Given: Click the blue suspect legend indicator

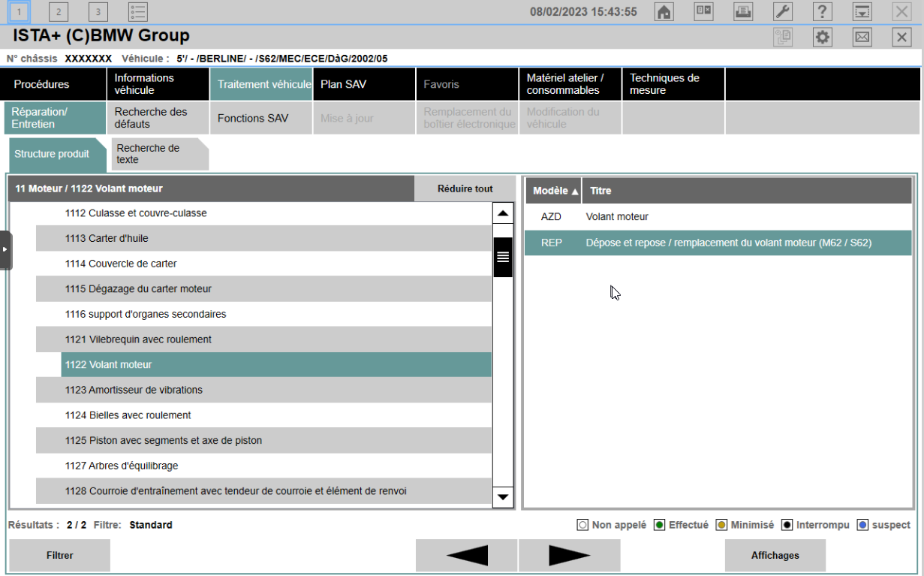Looking at the screenshot, I should (x=862, y=525).
